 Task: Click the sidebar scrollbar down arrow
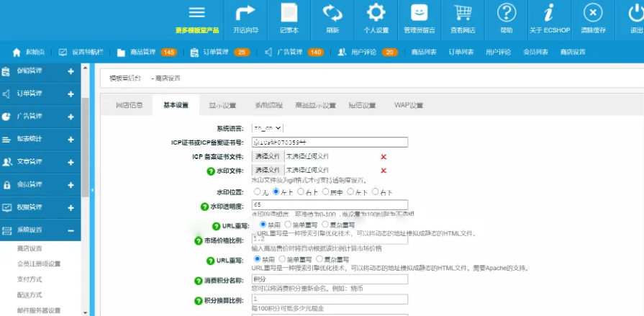coord(85,312)
